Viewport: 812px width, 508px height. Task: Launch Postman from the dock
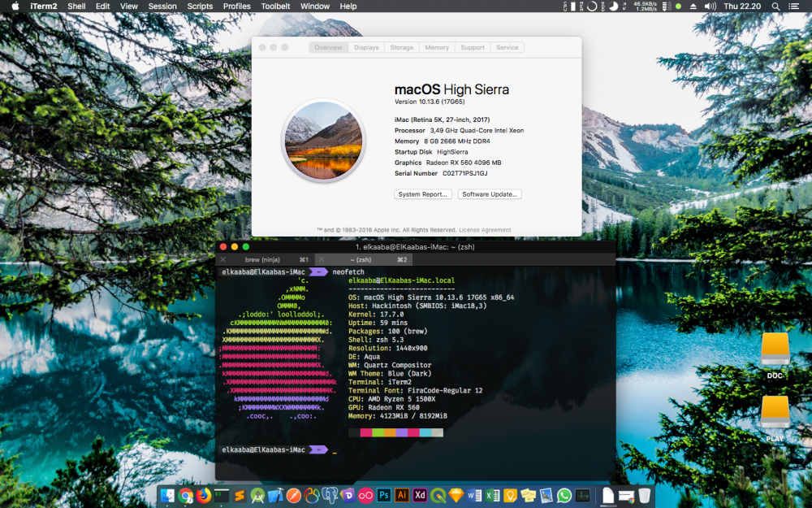[294, 496]
